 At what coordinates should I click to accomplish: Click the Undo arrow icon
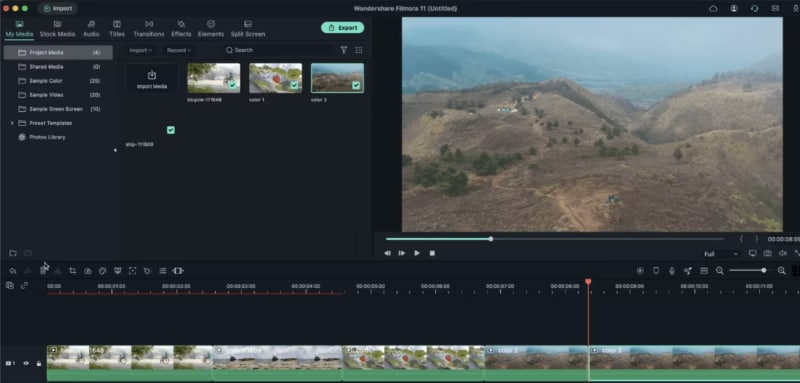[13, 271]
